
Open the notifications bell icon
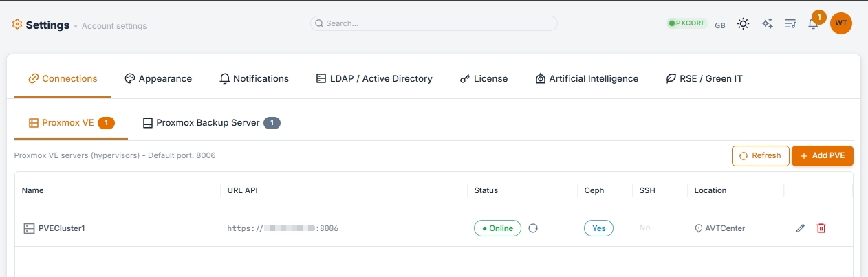[x=813, y=24]
